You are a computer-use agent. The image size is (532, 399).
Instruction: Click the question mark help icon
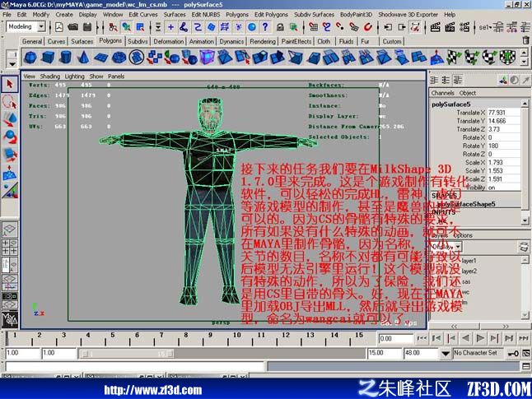tap(265, 27)
